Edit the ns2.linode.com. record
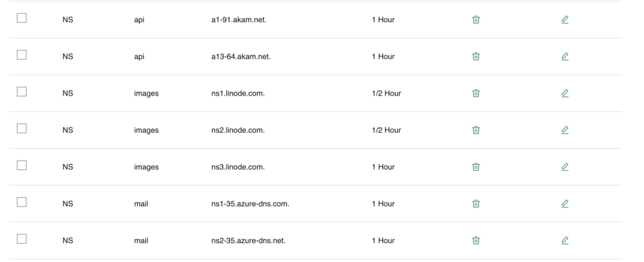Image resolution: width=644 pixels, height=262 pixels. [565, 130]
